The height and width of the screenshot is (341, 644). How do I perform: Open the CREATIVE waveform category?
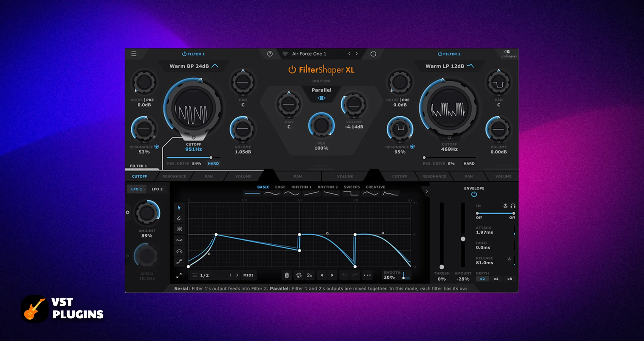375,187
